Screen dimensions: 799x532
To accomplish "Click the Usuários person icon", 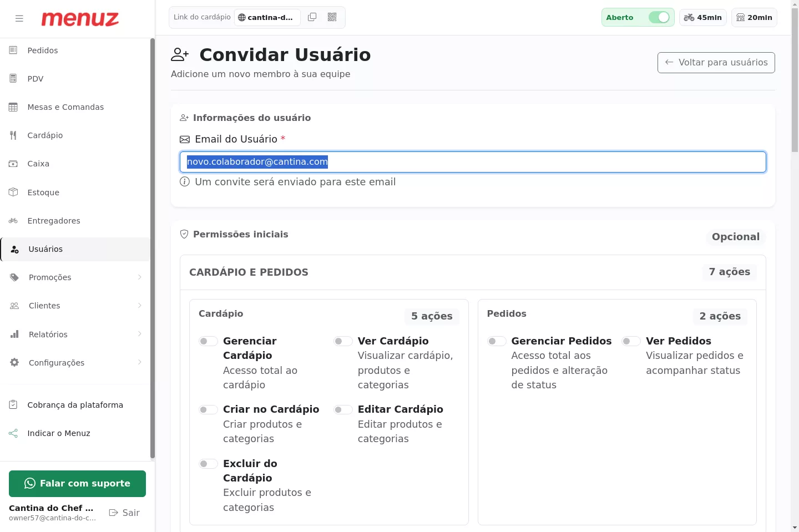I will coord(15,249).
